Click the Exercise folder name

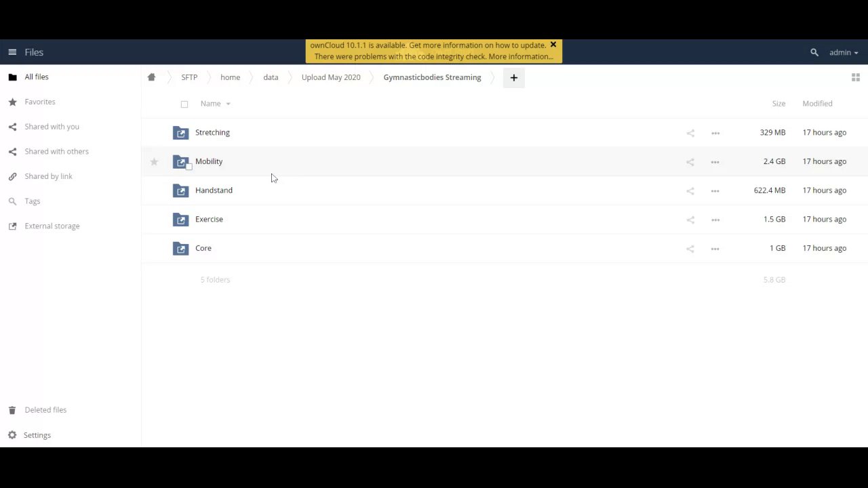[209, 219]
